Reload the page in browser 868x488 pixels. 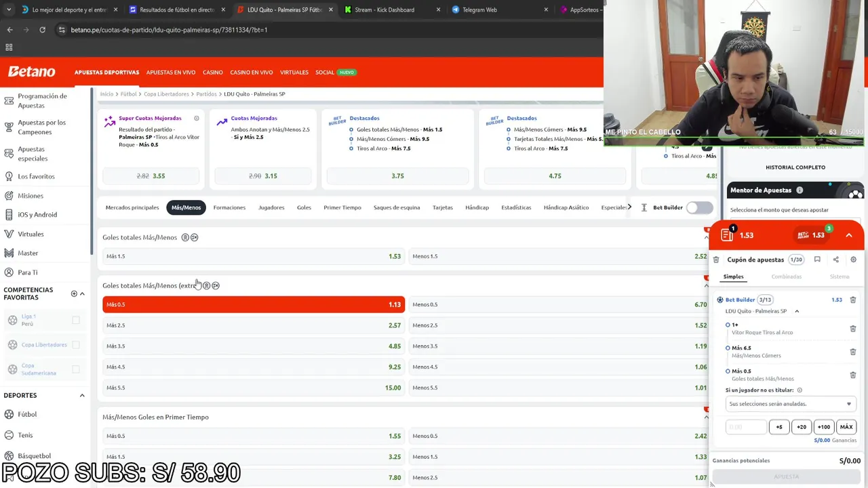point(42,30)
